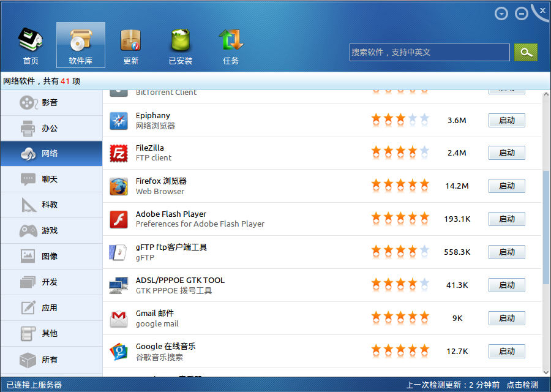Launch gFTP with its 启动 button

coord(507,252)
